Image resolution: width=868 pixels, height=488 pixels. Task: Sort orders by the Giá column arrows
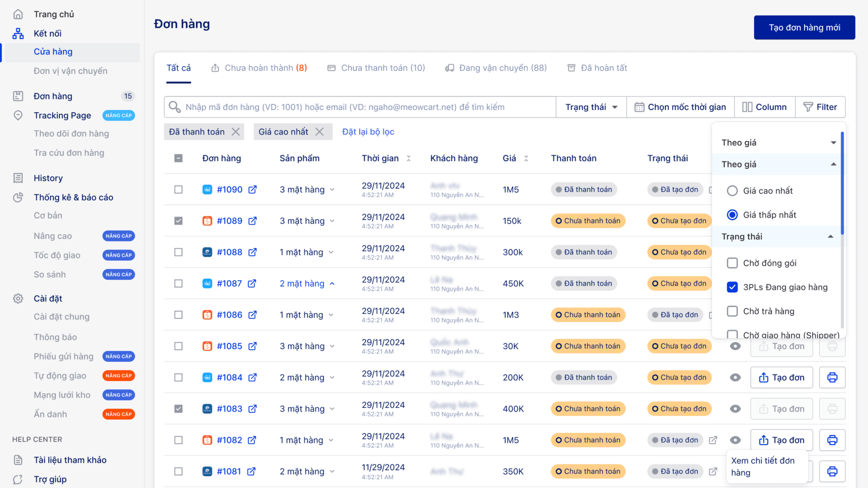[526, 158]
